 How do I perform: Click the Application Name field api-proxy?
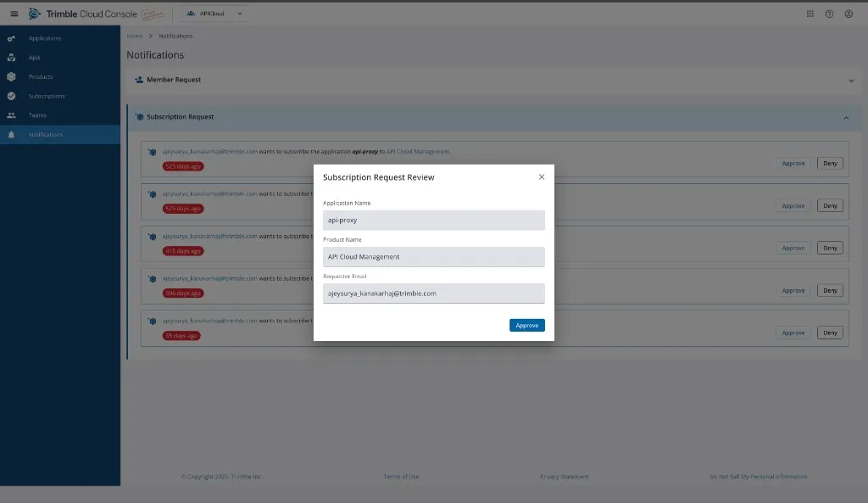[433, 220]
